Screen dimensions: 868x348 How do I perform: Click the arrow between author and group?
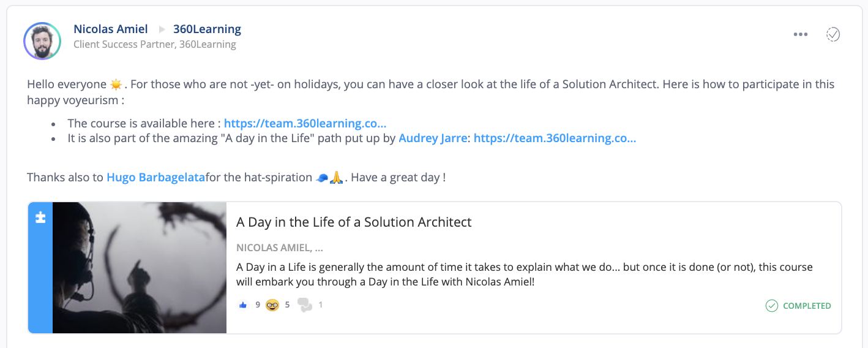(x=162, y=29)
